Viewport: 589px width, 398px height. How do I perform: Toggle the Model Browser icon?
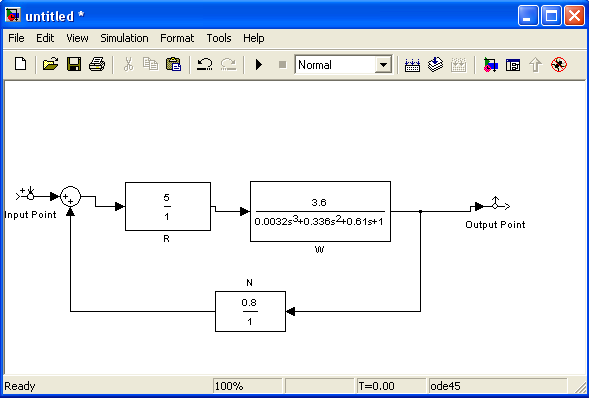point(513,65)
